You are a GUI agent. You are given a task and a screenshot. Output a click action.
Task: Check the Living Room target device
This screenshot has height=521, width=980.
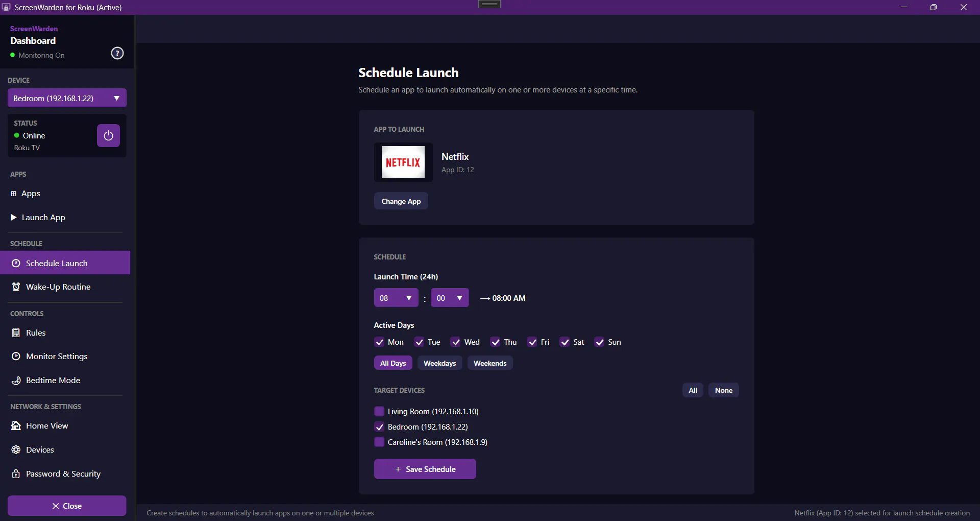(x=379, y=411)
